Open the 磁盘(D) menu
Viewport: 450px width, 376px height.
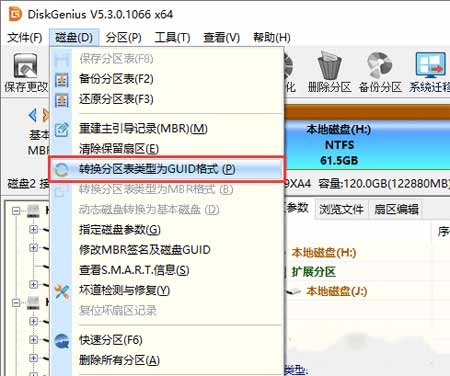[74, 37]
